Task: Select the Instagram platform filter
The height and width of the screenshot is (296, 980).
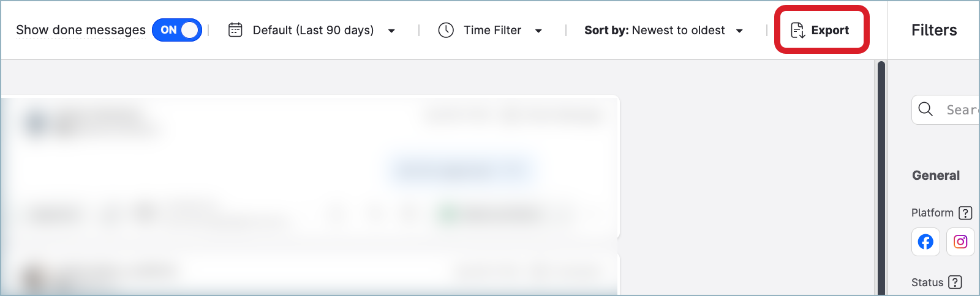Action: point(960,242)
